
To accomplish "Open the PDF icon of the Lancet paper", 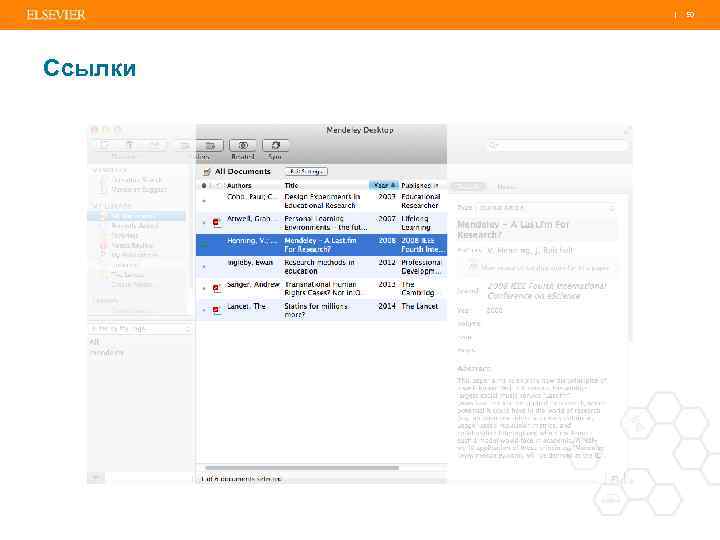I will pos(216,310).
